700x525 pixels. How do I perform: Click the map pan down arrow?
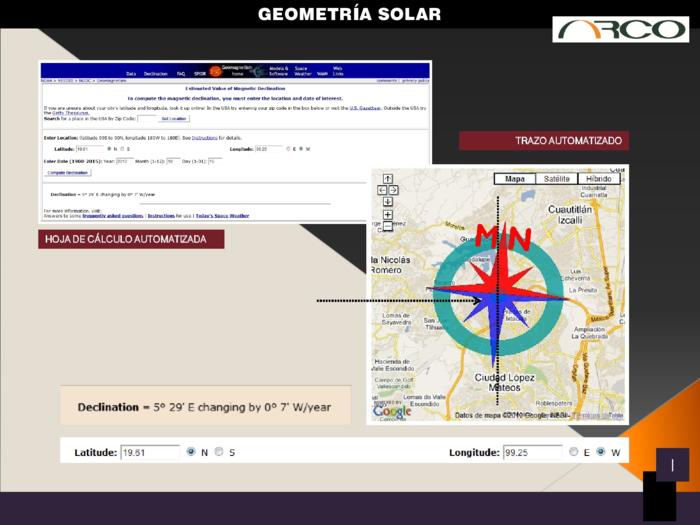tap(388, 201)
